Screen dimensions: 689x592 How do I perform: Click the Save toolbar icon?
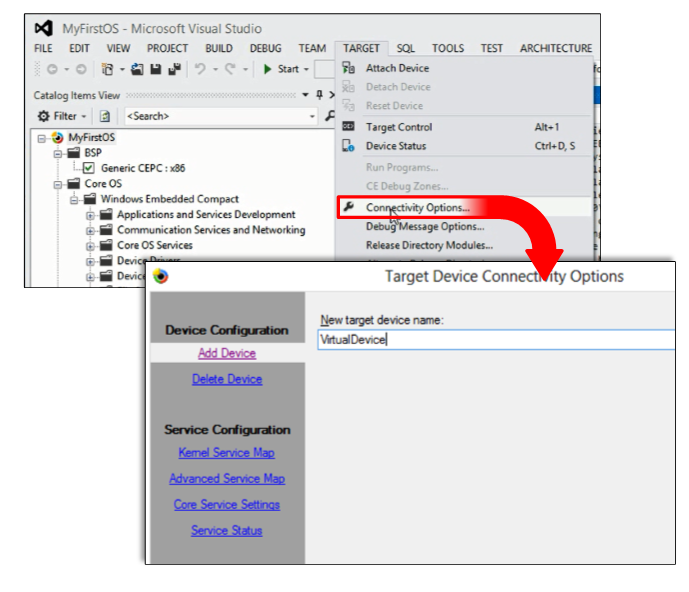[x=156, y=69]
